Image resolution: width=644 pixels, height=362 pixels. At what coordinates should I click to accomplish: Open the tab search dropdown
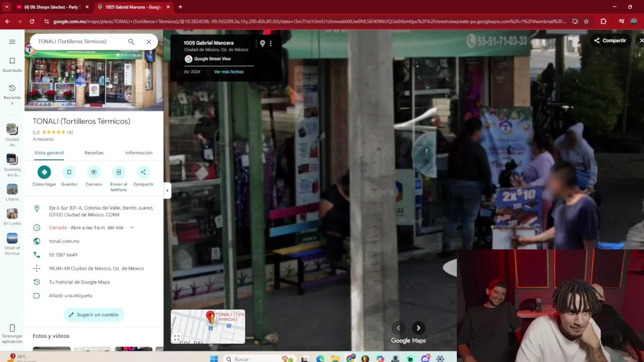pyautogui.click(x=7, y=7)
